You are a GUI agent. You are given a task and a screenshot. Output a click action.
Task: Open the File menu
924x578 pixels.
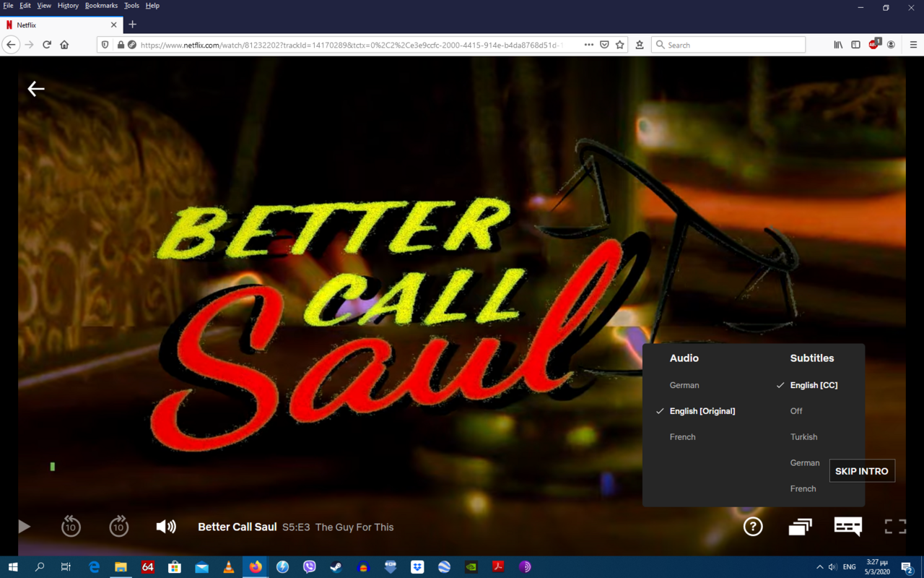click(x=9, y=6)
